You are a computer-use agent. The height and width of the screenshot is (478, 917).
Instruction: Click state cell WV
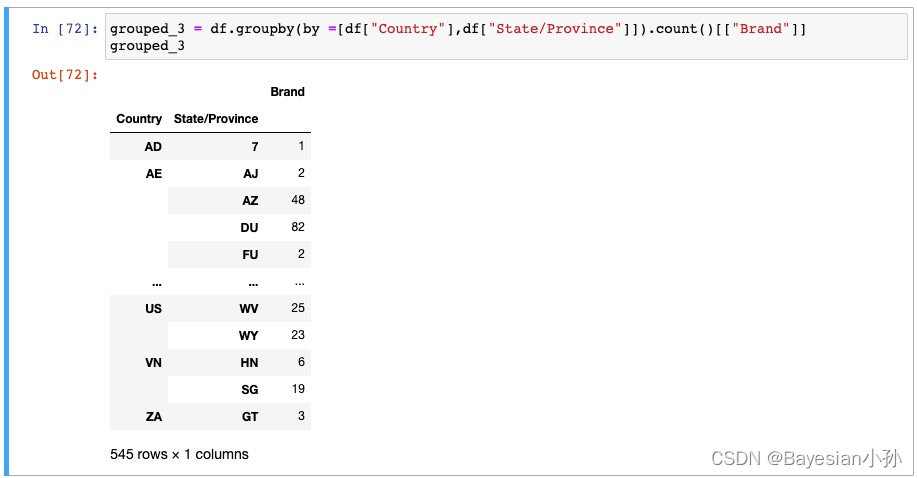[x=249, y=308]
